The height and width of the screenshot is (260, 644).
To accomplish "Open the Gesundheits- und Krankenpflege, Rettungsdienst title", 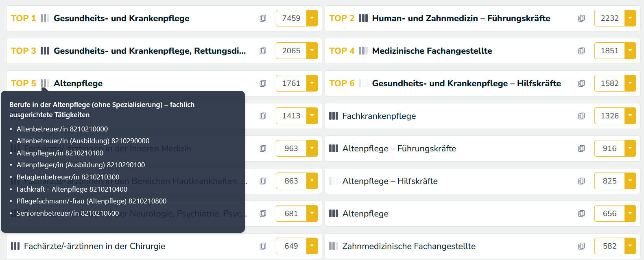I will [x=149, y=51].
